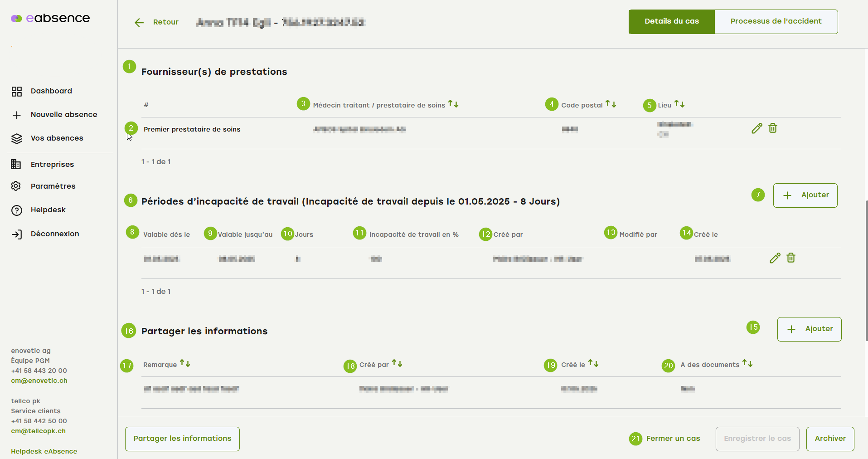This screenshot has height=459, width=868.
Task: Select the Details du cas tab
Action: tap(671, 22)
